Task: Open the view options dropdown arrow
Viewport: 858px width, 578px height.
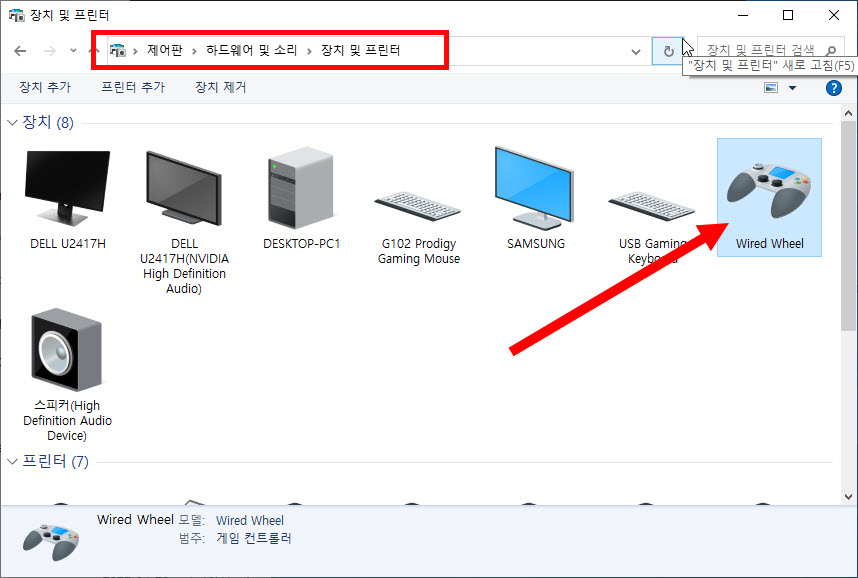Action: [792, 88]
